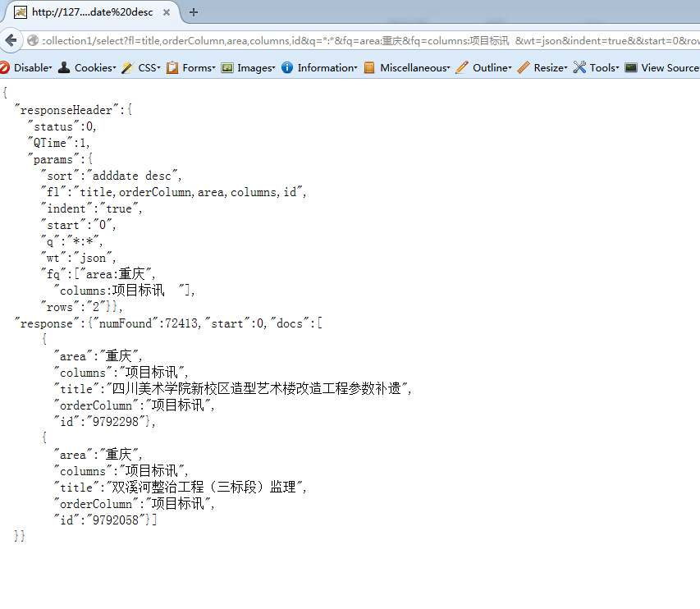Open the Tools dropdown menu
700x609 pixels.
coord(605,67)
